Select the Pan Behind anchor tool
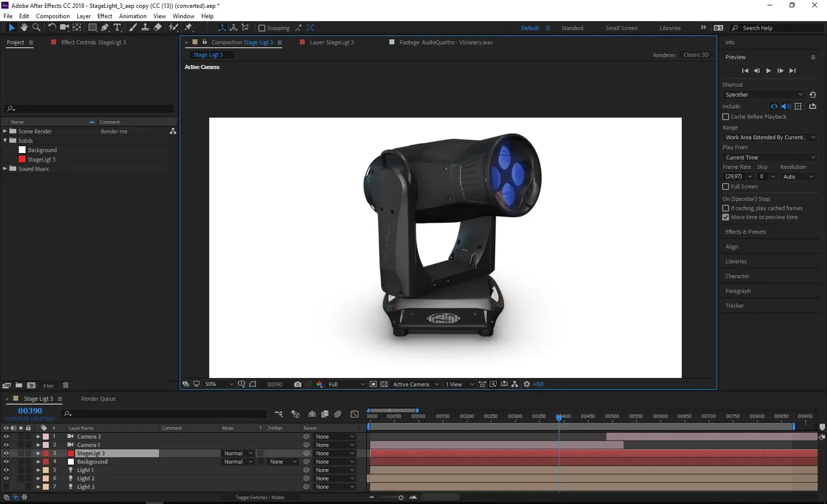Image resolution: width=827 pixels, height=504 pixels. (77, 28)
